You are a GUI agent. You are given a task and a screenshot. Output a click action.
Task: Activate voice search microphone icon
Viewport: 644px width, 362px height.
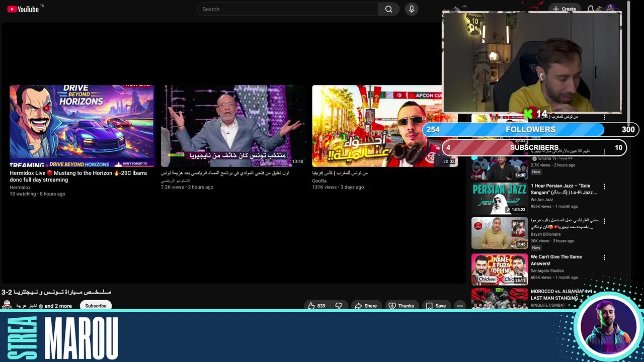pos(412,9)
